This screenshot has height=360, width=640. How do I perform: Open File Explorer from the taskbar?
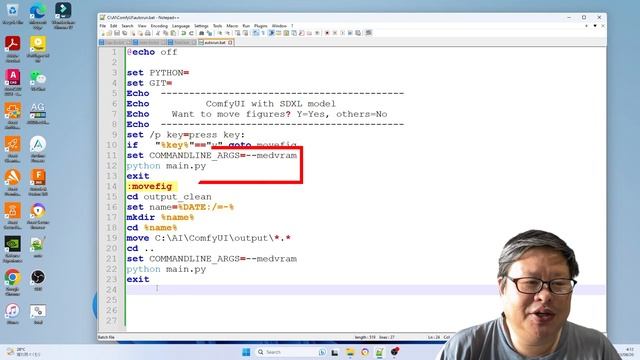[350, 352]
